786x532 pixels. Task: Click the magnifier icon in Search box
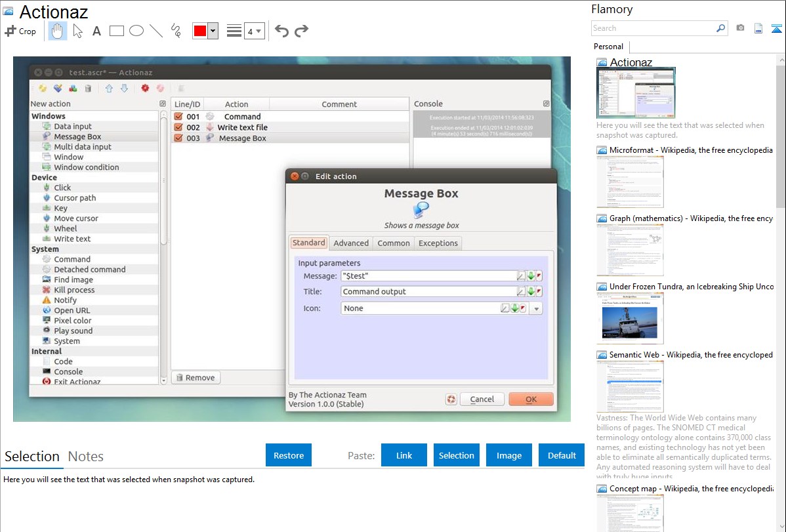[720, 28]
